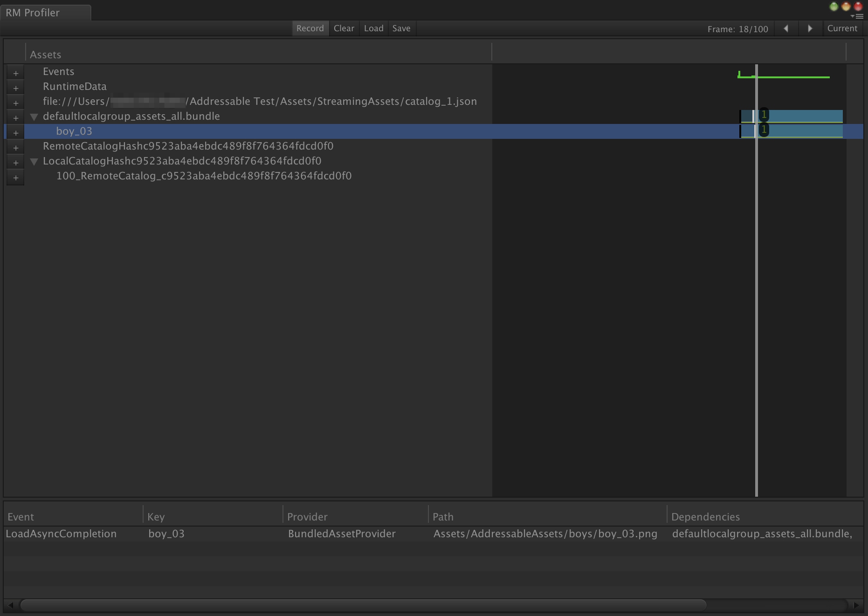The height and width of the screenshot is (616, 868).
Task: Toggle the plus beside the boy_03 row
Action: (x=15, y=132)
